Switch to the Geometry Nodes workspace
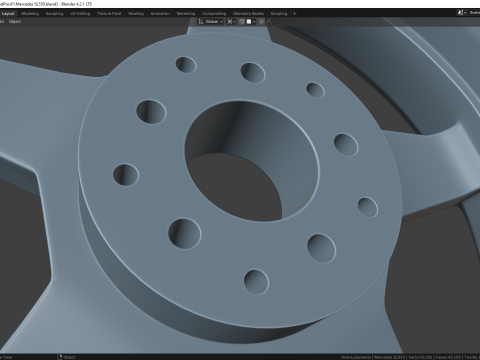This screenshot has width=480, height=360. click(248, 14)
